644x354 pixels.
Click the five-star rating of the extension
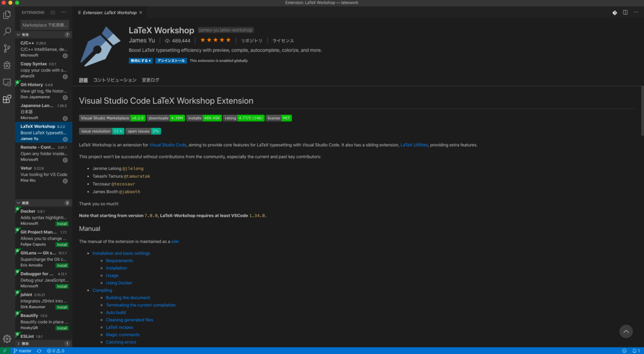[x=215, y=40]
